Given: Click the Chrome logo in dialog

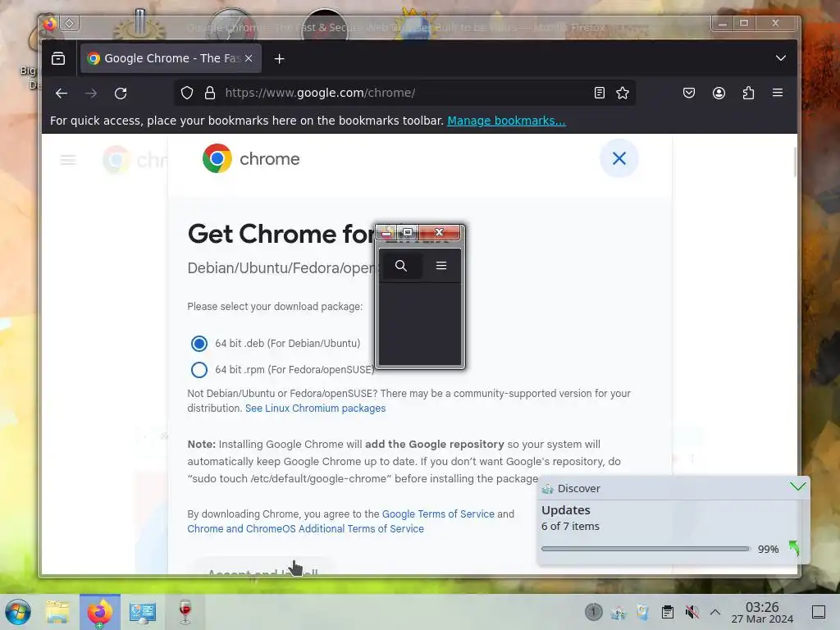Looking at the screenshot, I should point(217,158).
